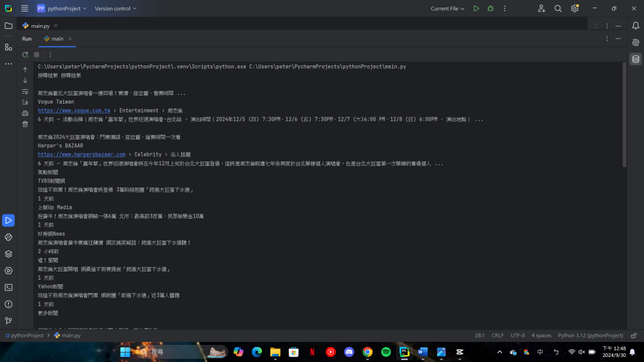Open Run panel options menu

[x=607, y=38]
